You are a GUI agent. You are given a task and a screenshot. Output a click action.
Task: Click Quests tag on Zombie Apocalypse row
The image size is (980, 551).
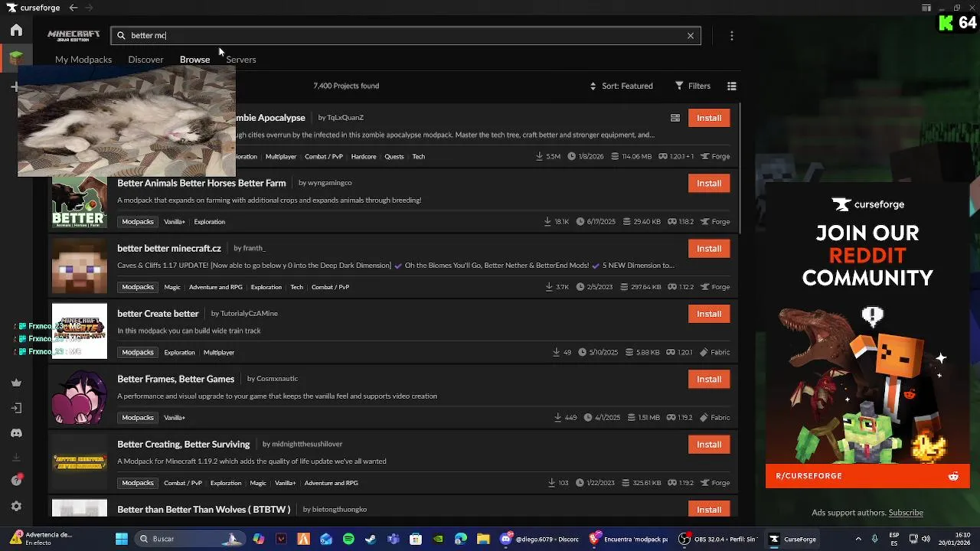(x=394, y=157)
